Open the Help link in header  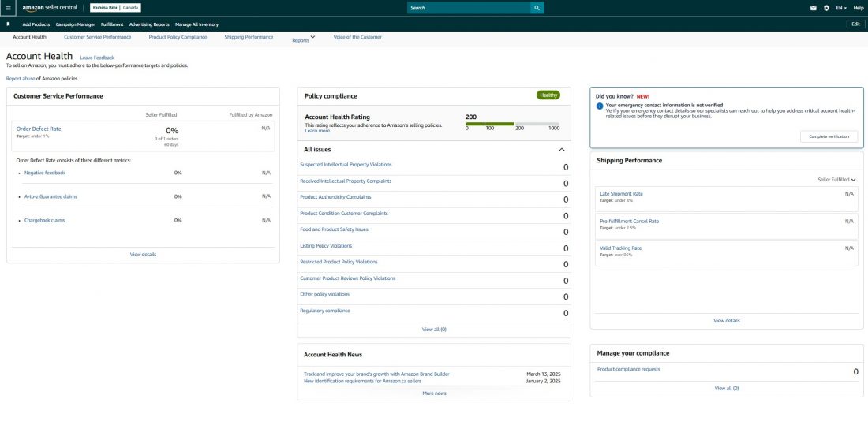858,8
